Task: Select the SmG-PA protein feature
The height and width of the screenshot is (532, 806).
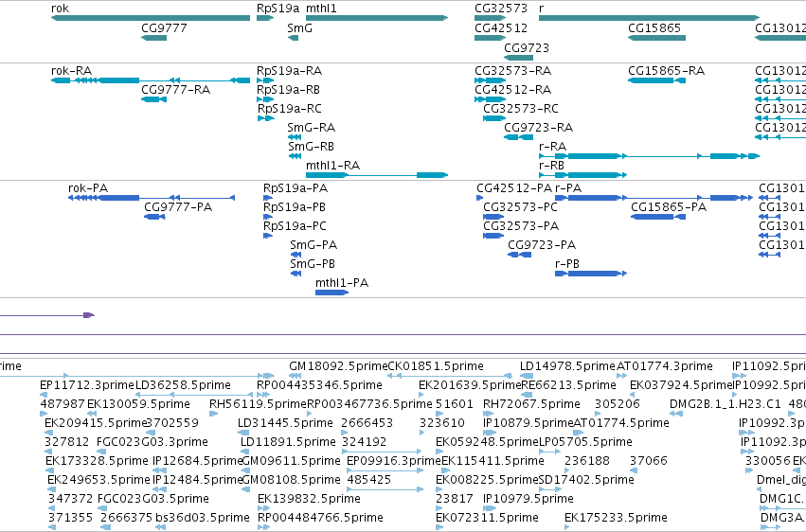Action: (296, 255)
